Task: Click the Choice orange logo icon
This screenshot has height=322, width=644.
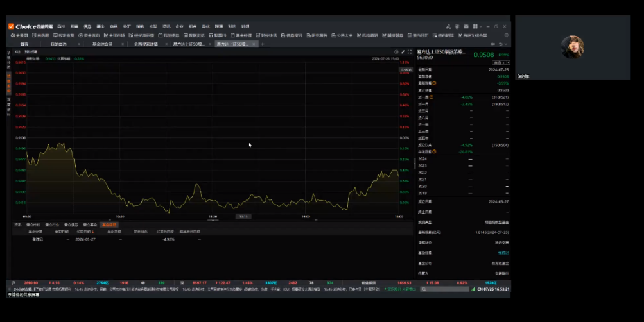Action: pyautogui.click(x=11, y=26)
